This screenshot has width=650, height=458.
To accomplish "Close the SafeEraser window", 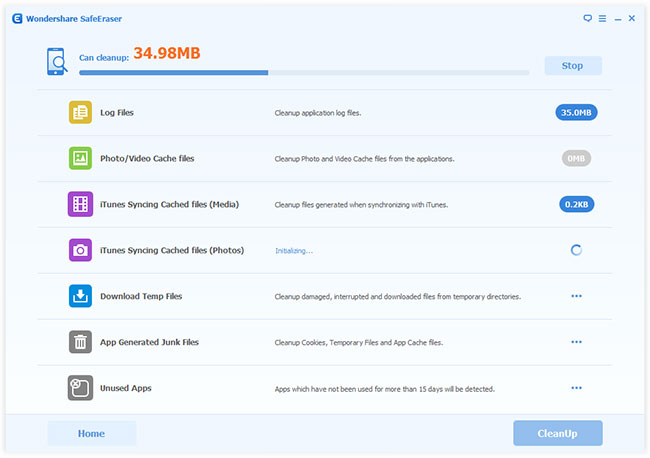I will tap(632, 18).
